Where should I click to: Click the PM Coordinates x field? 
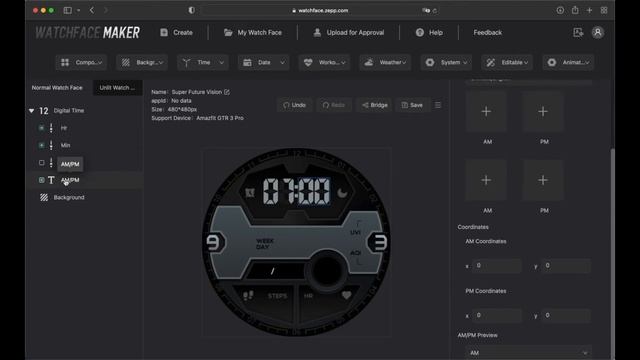(x=497, y=316)
